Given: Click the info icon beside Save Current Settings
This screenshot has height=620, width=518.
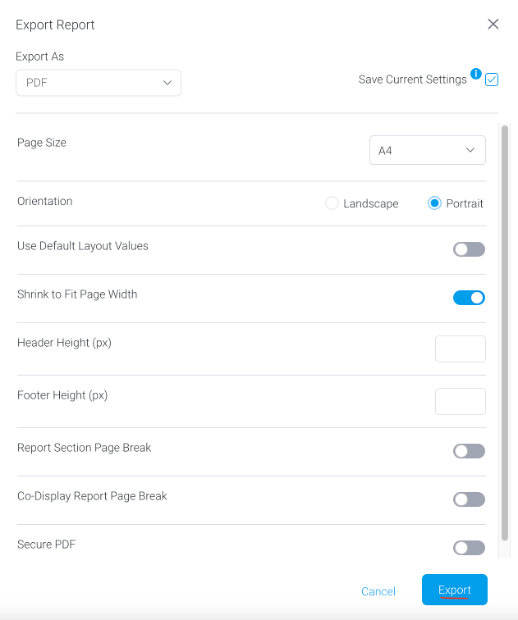Looking at the screenshot, I should tap(476, 74).
